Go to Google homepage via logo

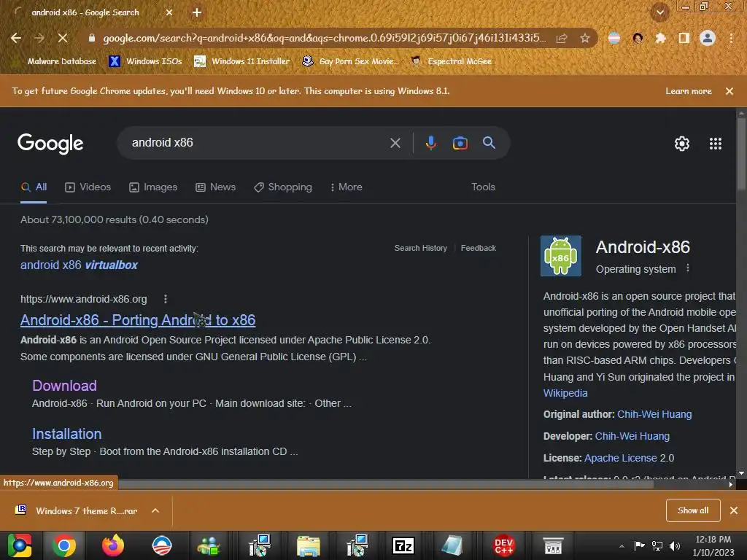tap(50, 144)
